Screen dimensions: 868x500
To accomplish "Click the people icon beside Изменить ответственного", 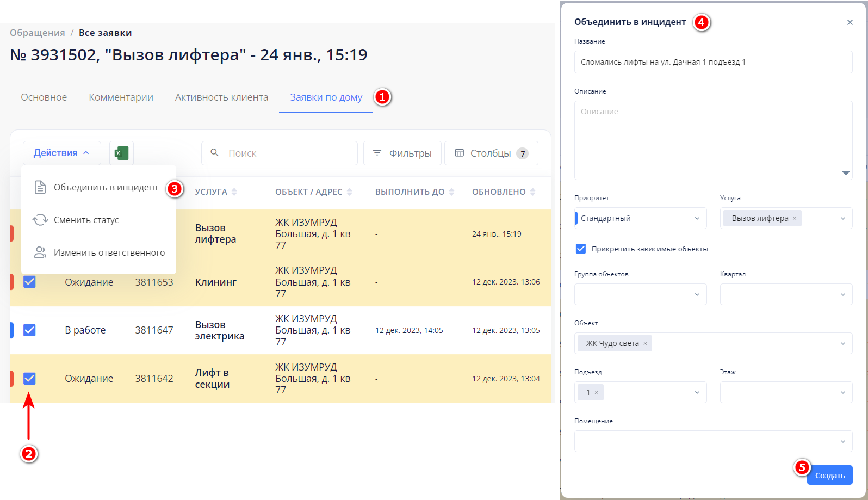I will [x=40, y=252].
